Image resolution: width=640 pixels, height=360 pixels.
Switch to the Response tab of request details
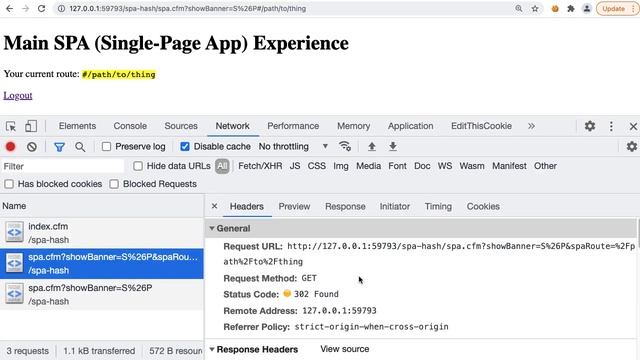click(345, 207)
